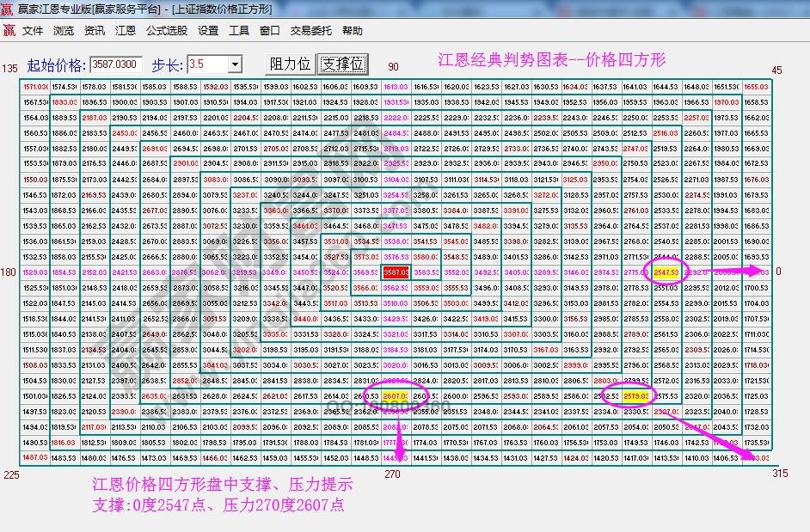
Task: Open the 帮助 menu
Action: [353, 30]
